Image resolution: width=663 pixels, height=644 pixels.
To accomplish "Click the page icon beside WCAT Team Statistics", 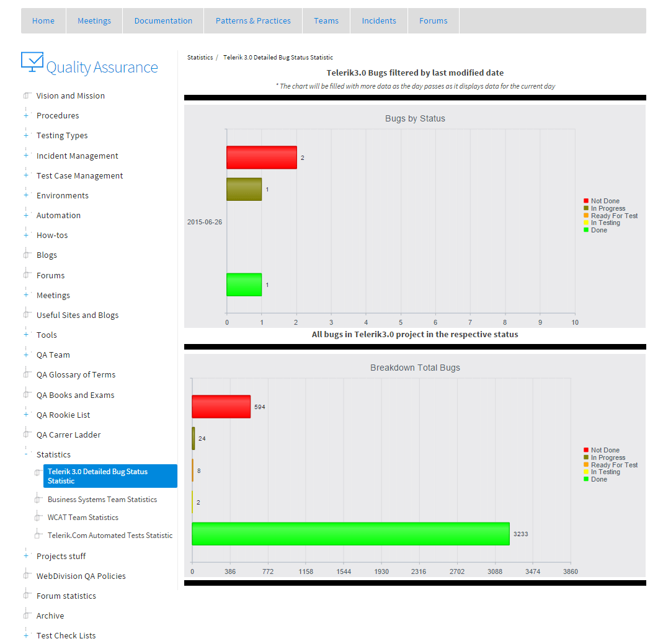I will tap(38, 517).
